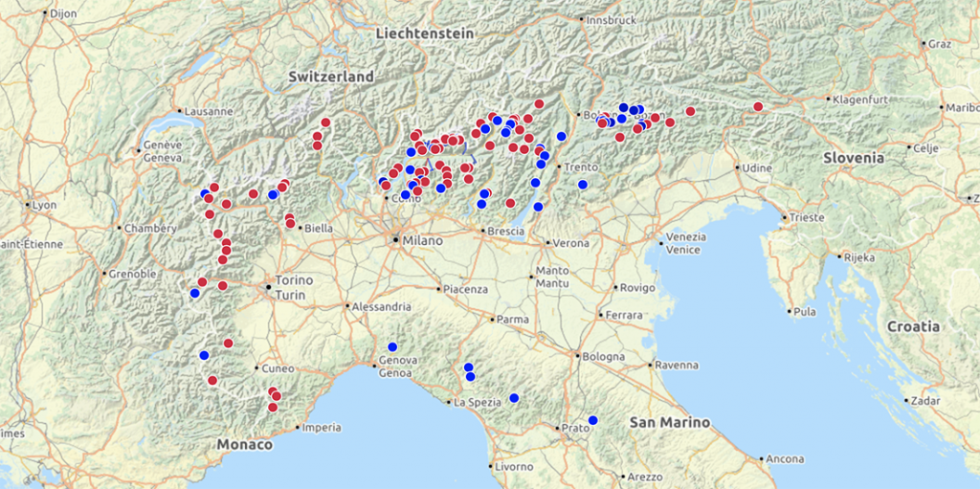Select the Venezia Venice city label
Viewport: 980px width, 489px height.
[686, 243]
